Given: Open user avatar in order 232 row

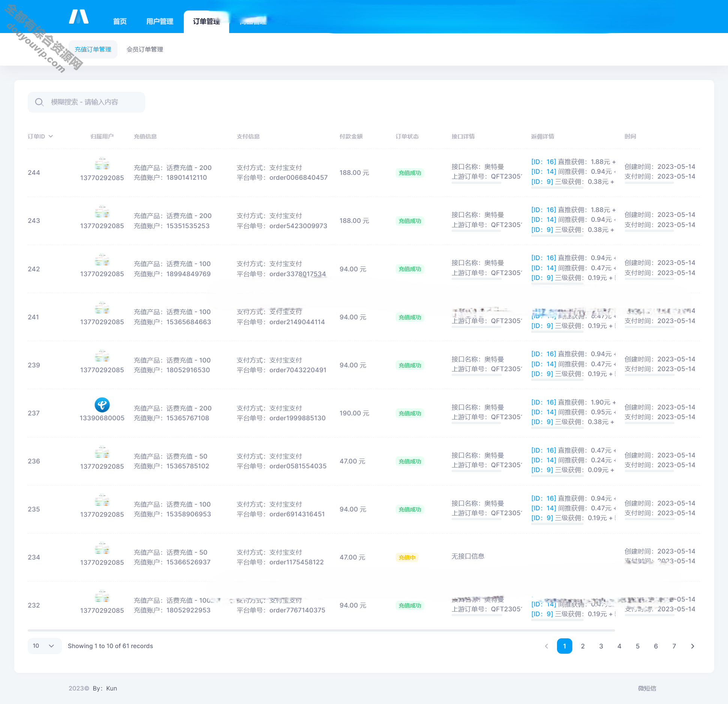Looking at the screenshot, I should pyautogui.click(x=102, y=597).
